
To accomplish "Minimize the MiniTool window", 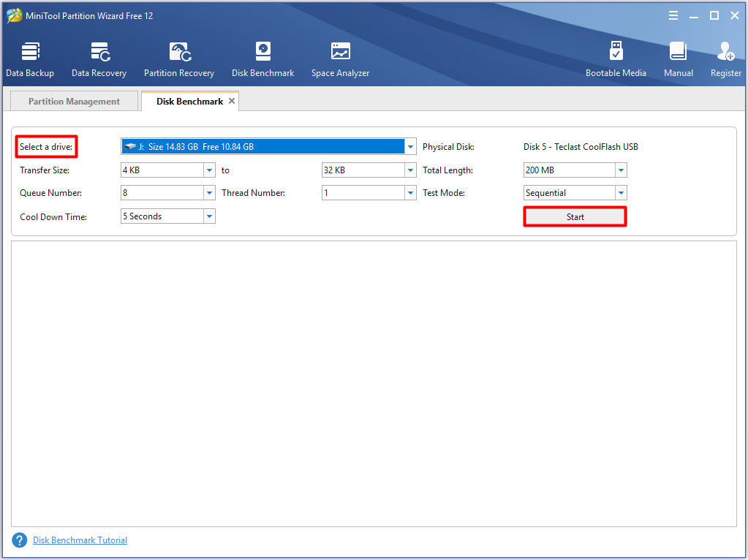I will [x=694, y=16].
